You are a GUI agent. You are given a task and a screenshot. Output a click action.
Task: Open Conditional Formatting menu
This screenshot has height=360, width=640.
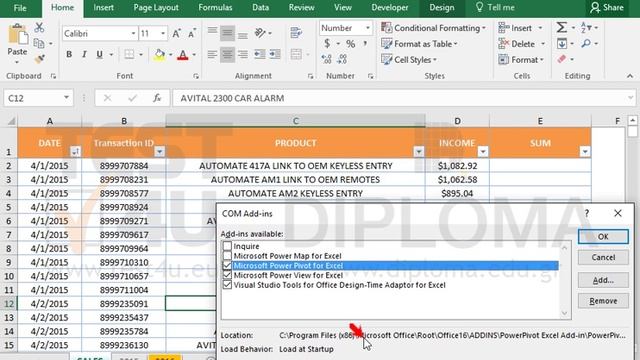(x=433, y=28)
